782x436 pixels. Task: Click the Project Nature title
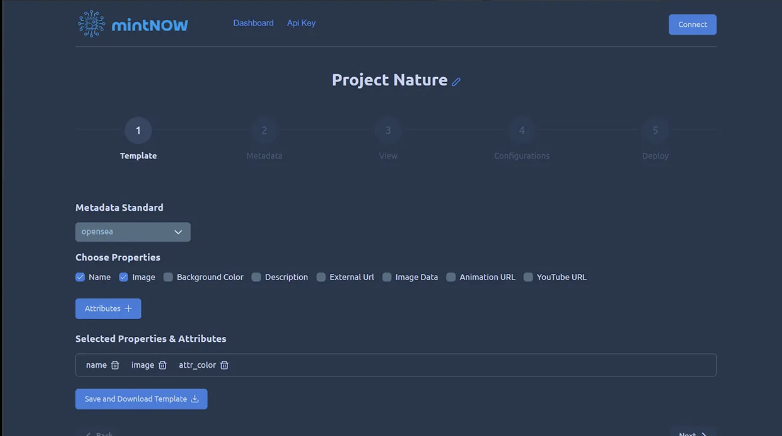coord(390,80)
